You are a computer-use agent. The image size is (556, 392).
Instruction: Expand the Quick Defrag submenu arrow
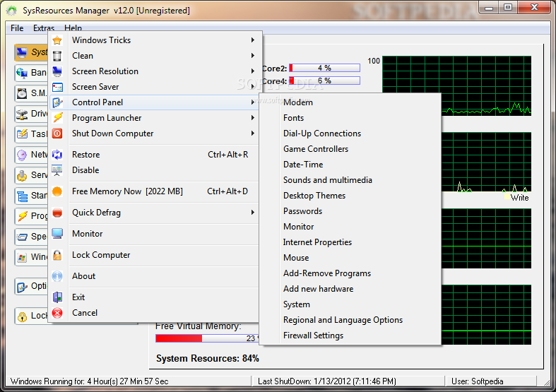coord(252,213)
